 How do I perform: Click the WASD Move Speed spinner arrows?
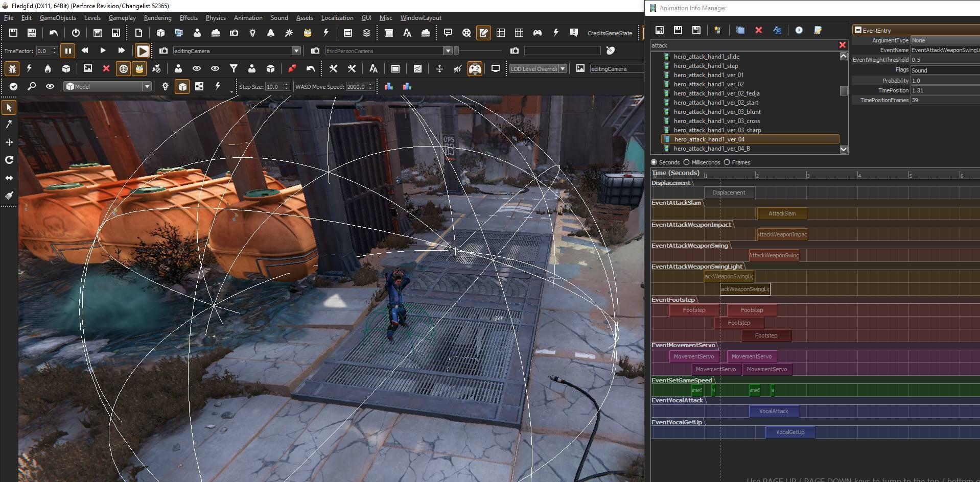pos(370,86)
